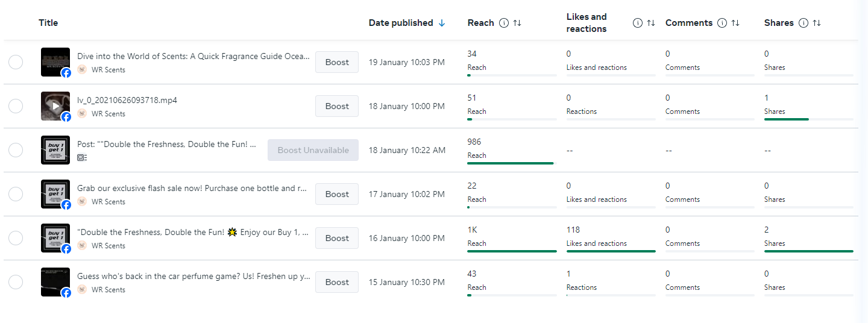Sort posts by Reach arrows icon

coord(517,23)
